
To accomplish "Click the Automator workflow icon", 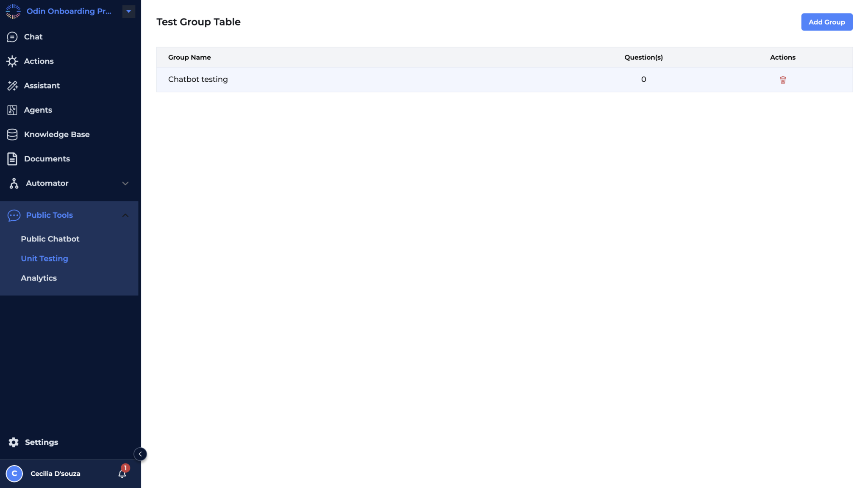I will click(14, 183).
